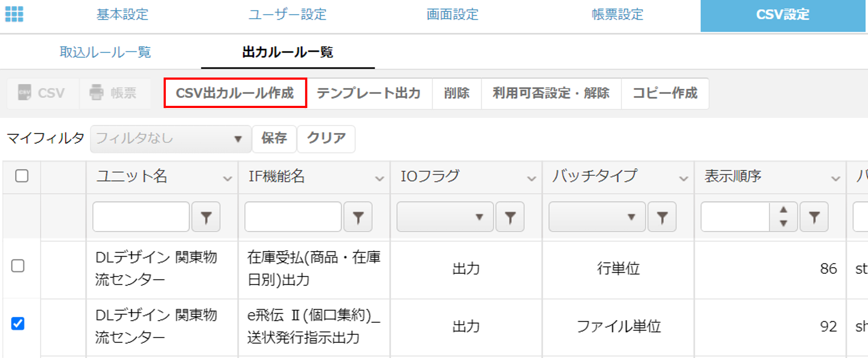
Task: Expand IOフラグ column header menu
Action: (x=532, y=178)
